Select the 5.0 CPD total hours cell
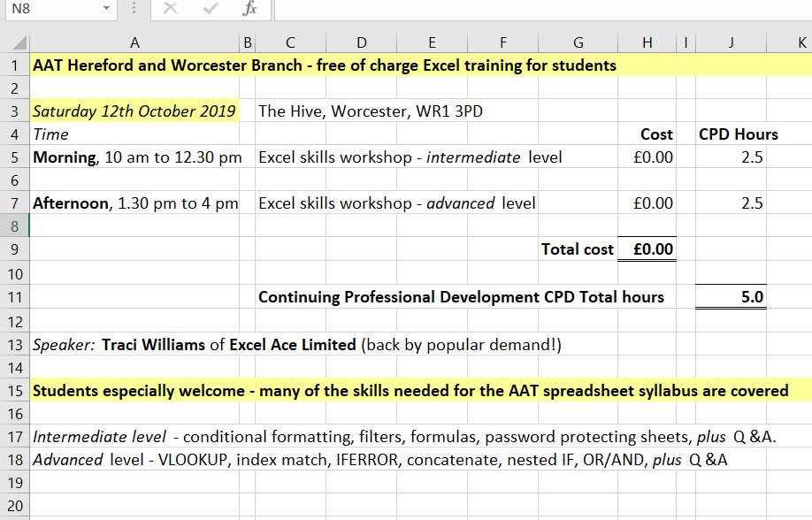 tap(729, 297)
